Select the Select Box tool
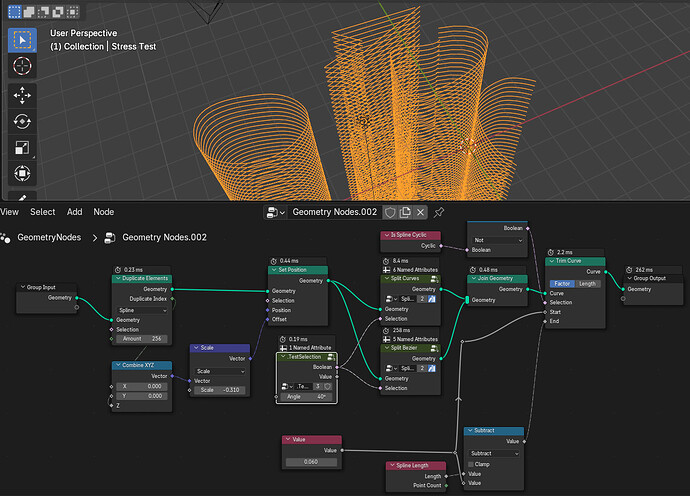The height and width of the screenshot is (496, 690). tap(22, 40)
